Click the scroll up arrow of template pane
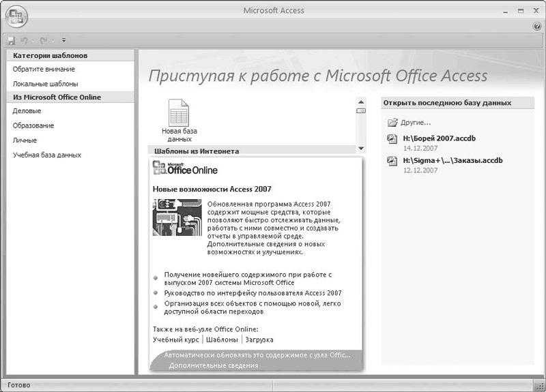This screenshot has height=392, width=546. click(x=360, y=102)
